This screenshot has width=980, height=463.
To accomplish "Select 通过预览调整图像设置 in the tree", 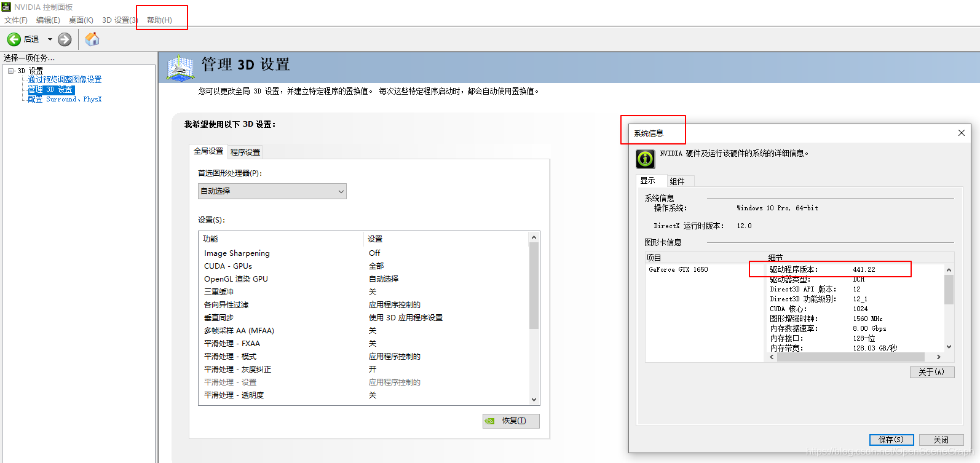I will 65,80.
